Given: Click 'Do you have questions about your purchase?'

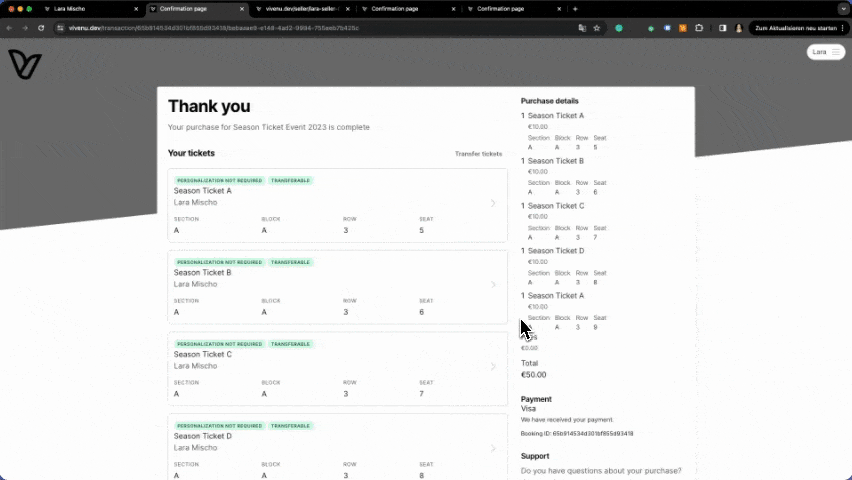Looking at the screenshot, I should point(601,471).
